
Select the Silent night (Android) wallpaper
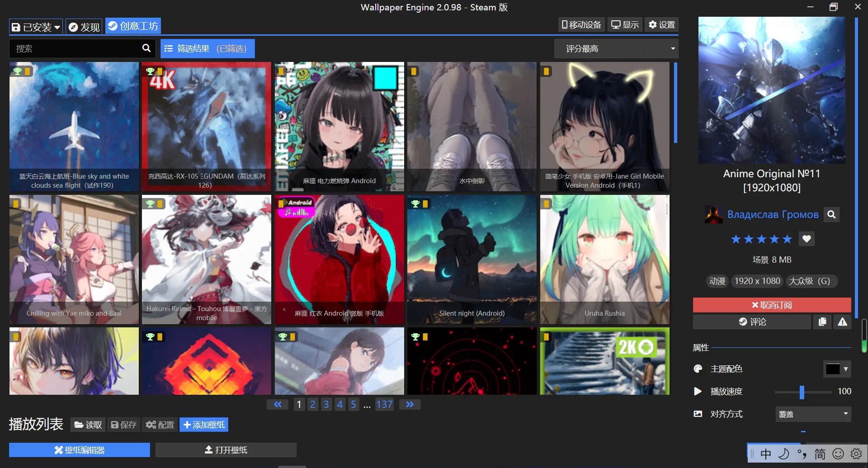(x=472, y=260)
